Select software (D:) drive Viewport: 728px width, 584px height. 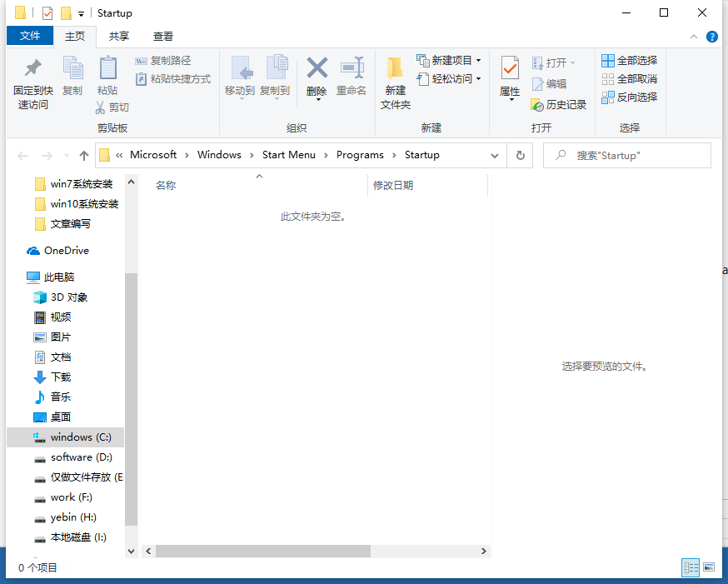73,457
